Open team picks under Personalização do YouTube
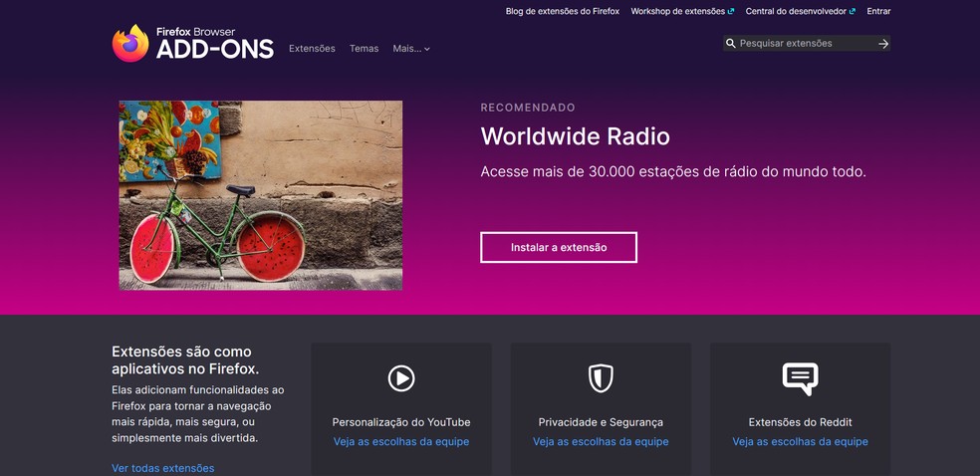The height and width of the screenshot is (476, 980). point(401,441)
